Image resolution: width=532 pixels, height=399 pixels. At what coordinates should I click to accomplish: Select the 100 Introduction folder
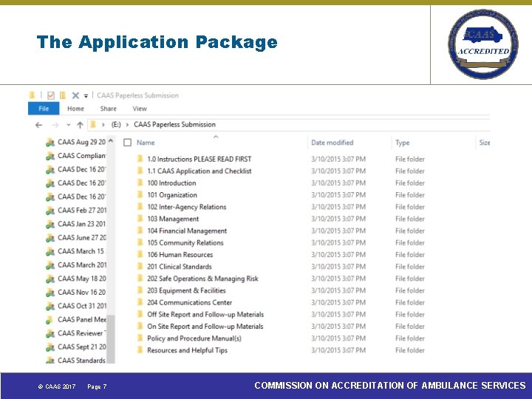pos(171,183)
